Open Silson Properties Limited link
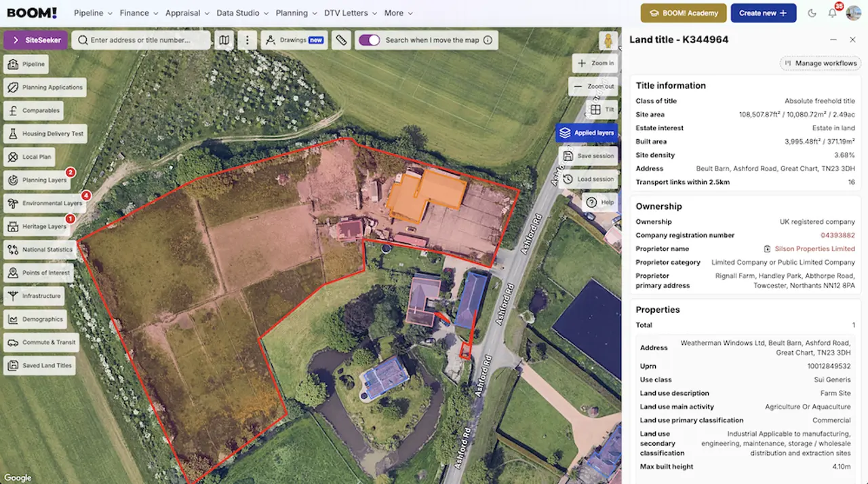This screenshot has width=868, height=484. click(x=814, y=248)
